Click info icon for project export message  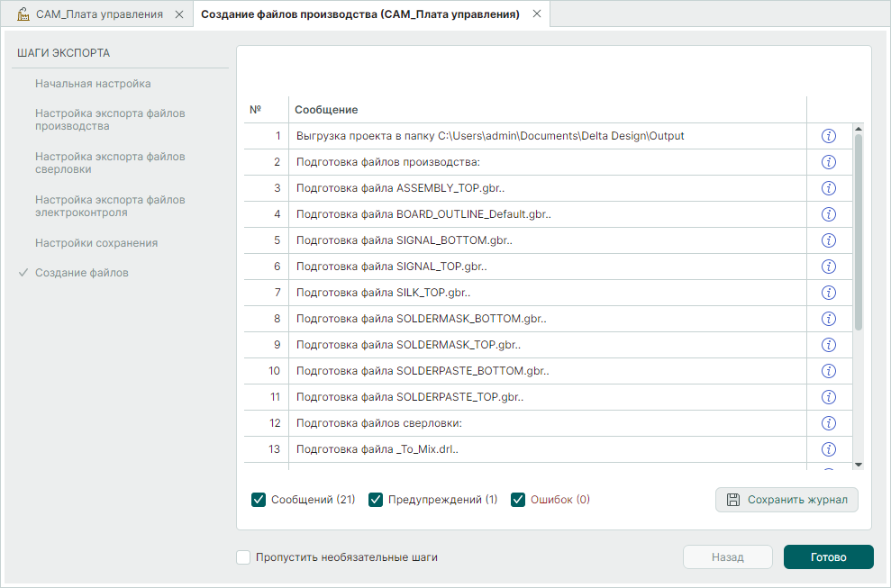829,136
